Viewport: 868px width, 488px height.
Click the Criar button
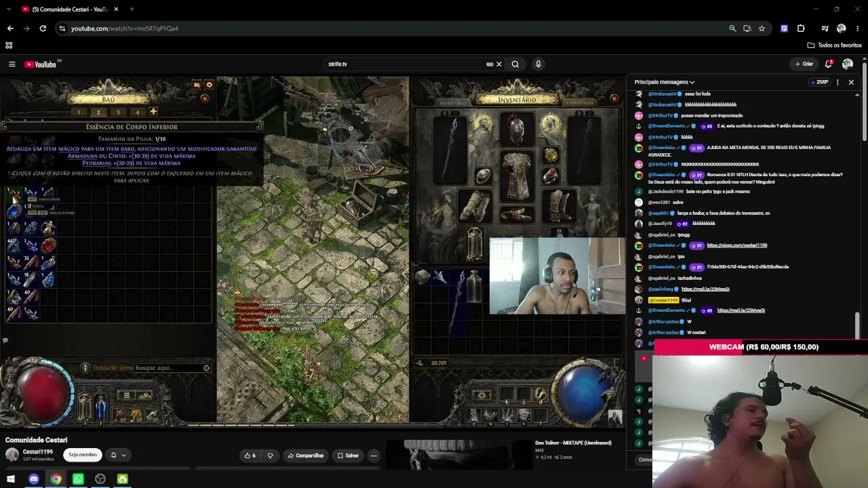804,64
